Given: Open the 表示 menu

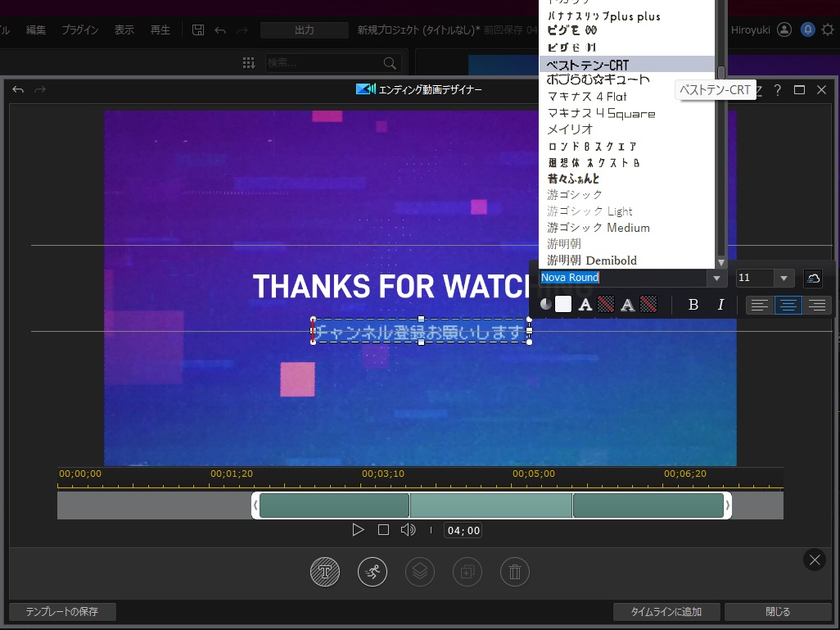Looking at the screenshot, I should coord(124,30).
